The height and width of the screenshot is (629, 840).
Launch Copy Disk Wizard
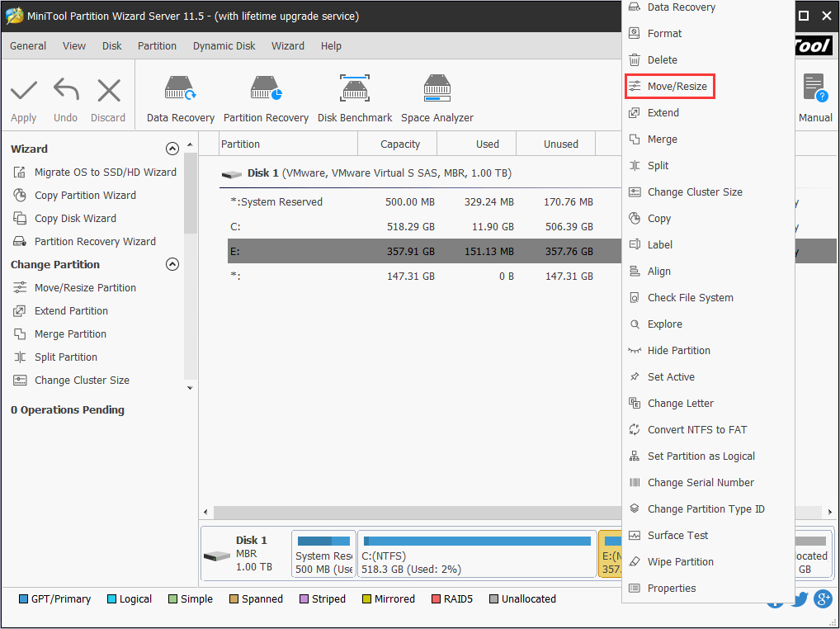[x=64, y=218]
